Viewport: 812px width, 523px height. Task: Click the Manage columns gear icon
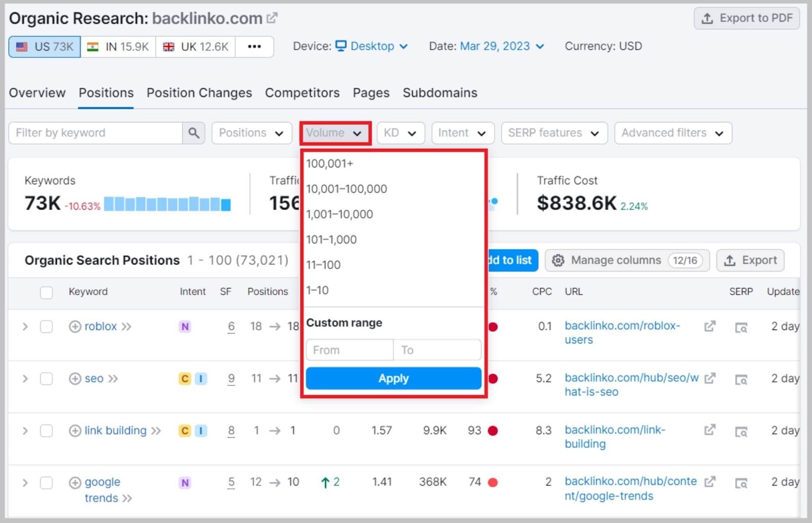coord(558,260)
